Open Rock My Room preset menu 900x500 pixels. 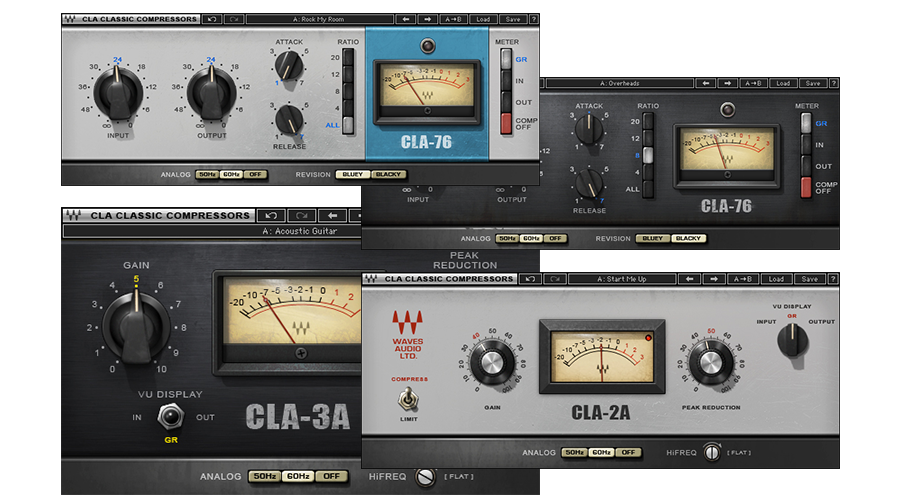(x=319, y=19)
